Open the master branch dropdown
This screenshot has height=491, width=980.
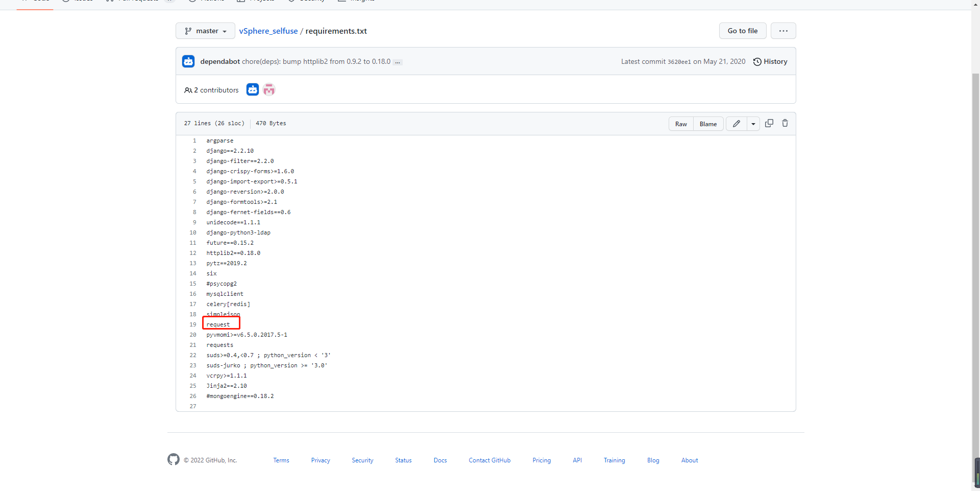[205, 31]
